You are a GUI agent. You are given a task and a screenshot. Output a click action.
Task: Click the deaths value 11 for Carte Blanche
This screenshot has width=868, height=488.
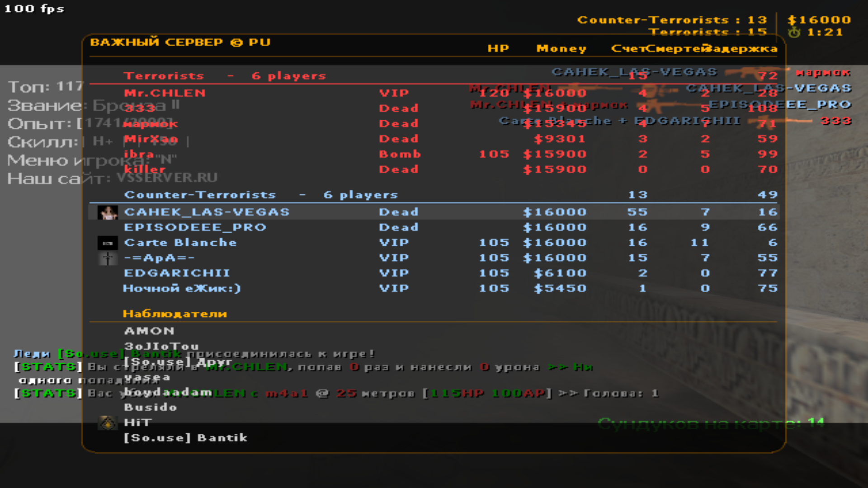tap(700, 243)
